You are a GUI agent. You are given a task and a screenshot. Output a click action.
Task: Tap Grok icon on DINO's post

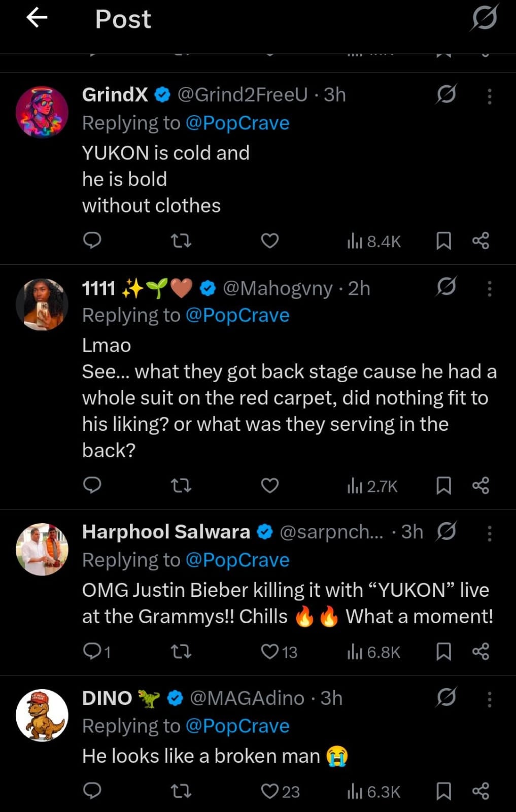[446, 697]
